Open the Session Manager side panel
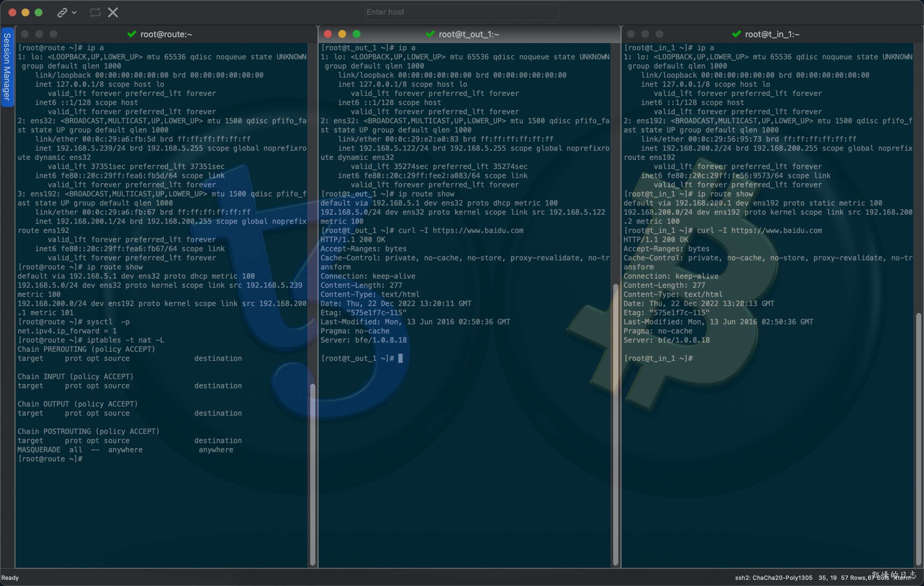 click(x=7, y=67)
